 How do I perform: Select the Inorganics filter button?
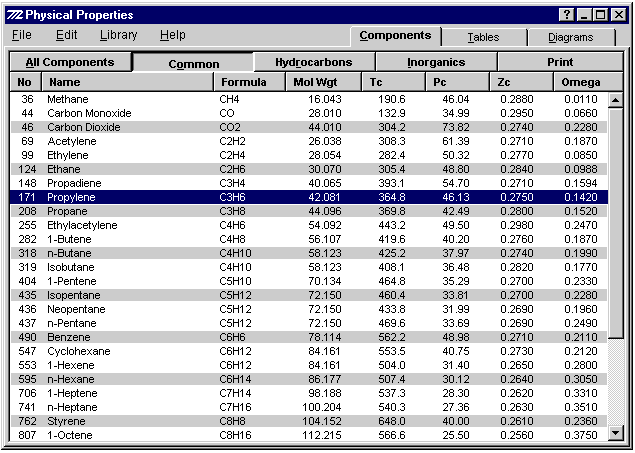(x=436, y=62)
